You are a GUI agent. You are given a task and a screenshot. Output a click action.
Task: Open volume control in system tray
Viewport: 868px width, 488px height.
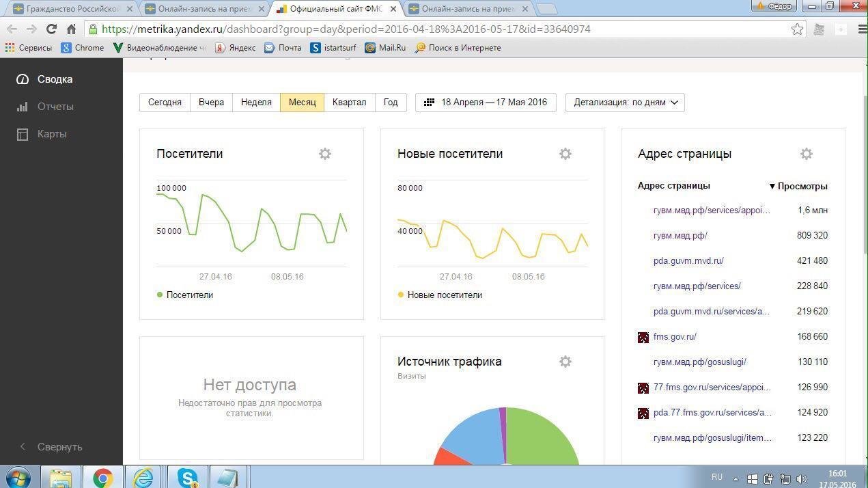point(802,479)
